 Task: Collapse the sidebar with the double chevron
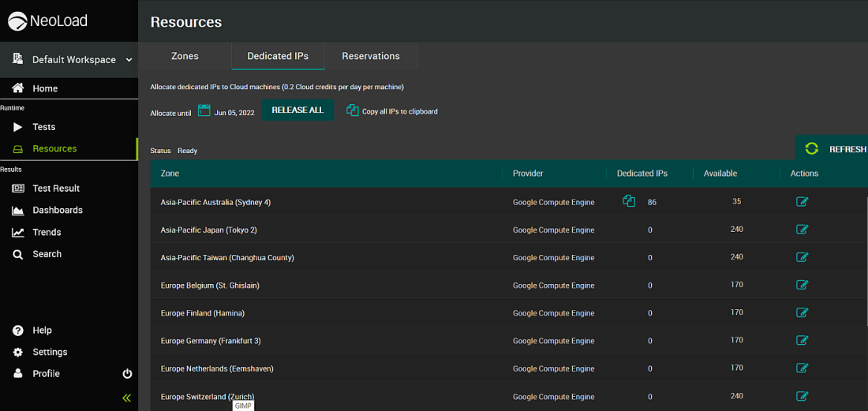pyautogui.click(x=126, y=398)
